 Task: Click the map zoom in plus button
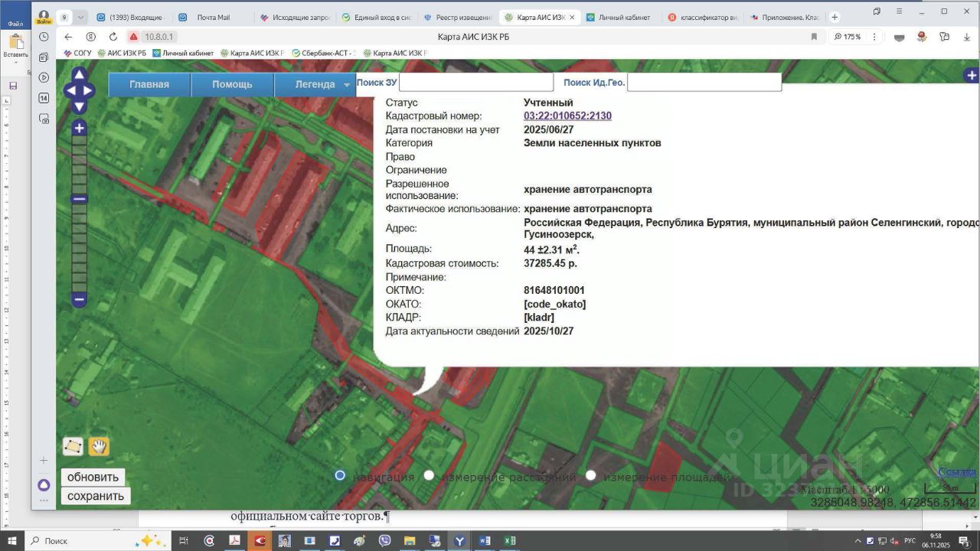coord(79,129)
